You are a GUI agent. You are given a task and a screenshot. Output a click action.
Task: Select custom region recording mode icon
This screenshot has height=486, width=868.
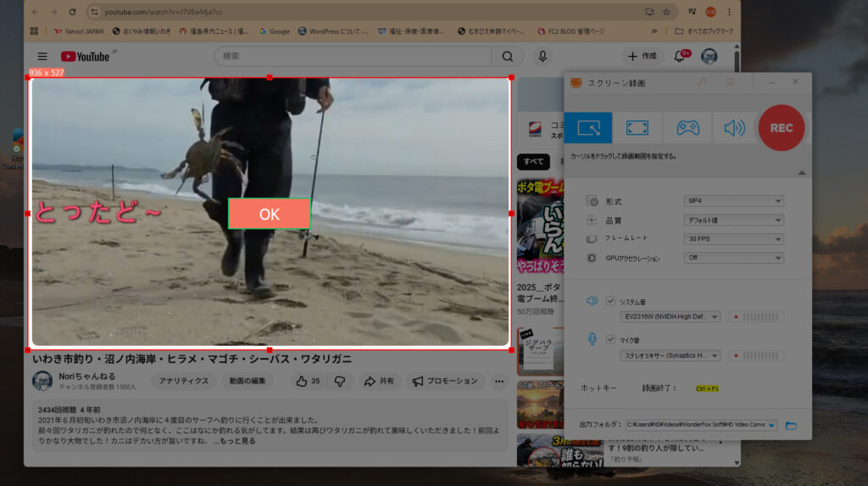click(x=588, y=128)
